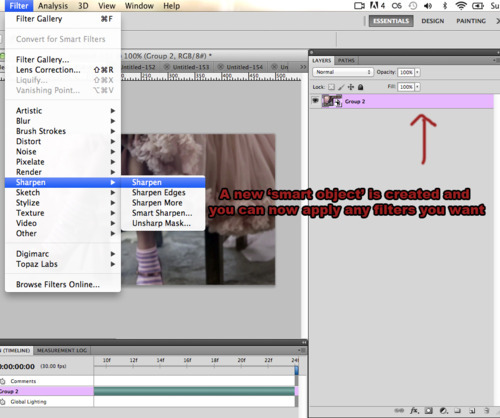Toggle lock transparent pixels icon
This screenshot has height=418, width=500.
[x=331, y=87]
